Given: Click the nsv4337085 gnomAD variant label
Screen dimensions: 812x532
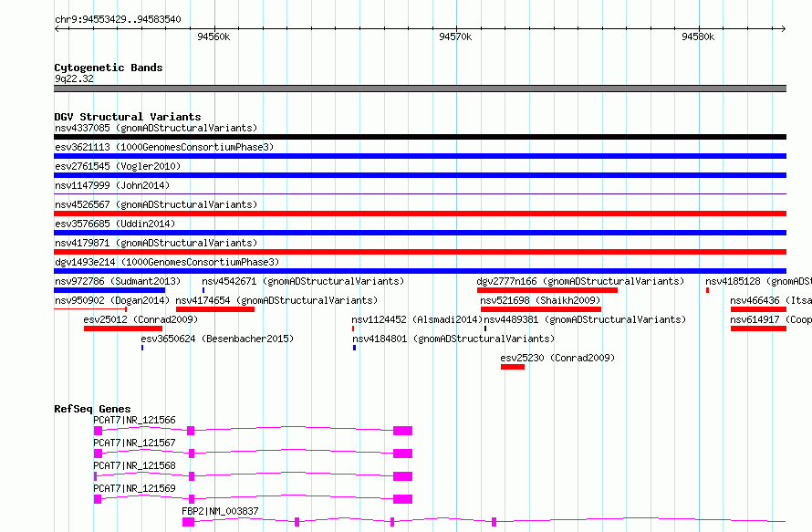Looking at the screenshot, I should 156,128.
